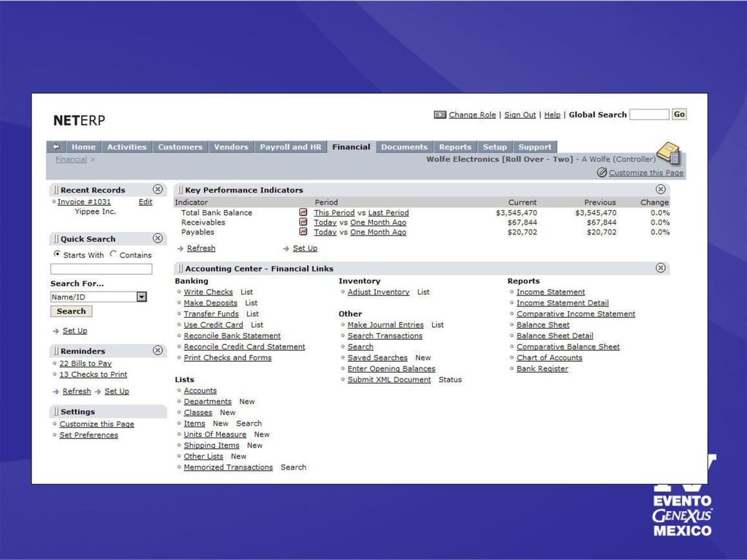Select the Financial tab
Image resolution: width=747 pixels, height=560 pixels.
coord(351,147)
